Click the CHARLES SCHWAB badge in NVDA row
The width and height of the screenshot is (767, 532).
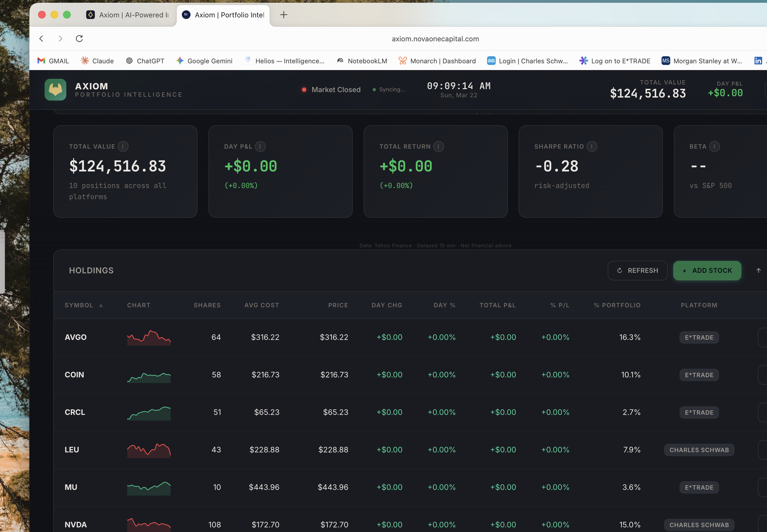[699, 525]
